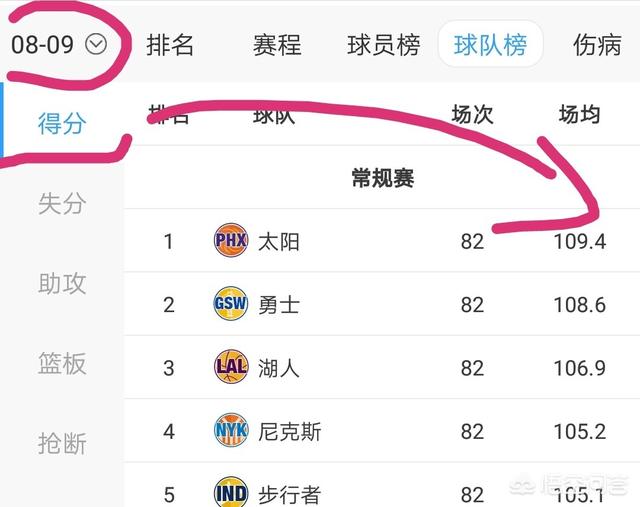Click the PHX Suns team logo
Image resolution: width=640 pixels, height=507 pixels.
pyautogui.click(x=231, y=240)
